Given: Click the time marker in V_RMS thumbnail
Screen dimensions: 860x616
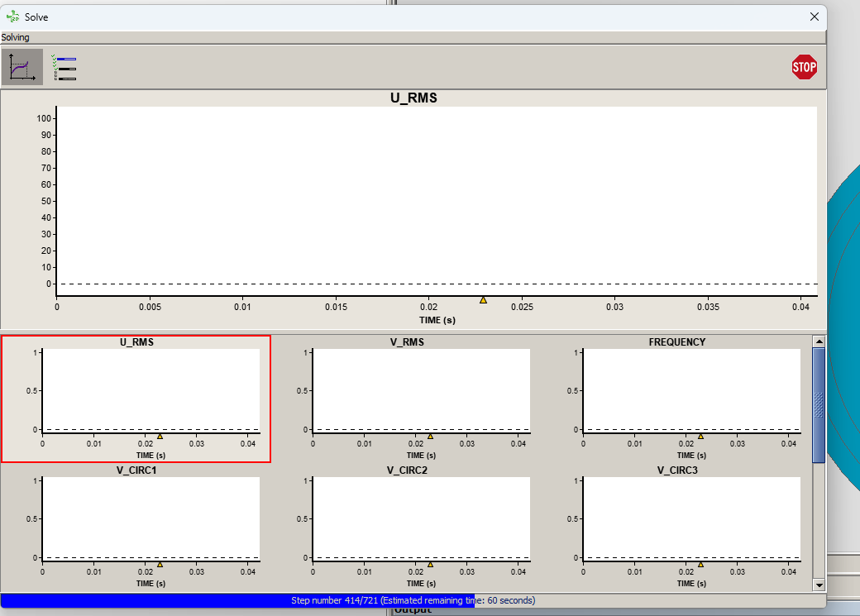Looking at the screenshot, I should tap(431, 437).
